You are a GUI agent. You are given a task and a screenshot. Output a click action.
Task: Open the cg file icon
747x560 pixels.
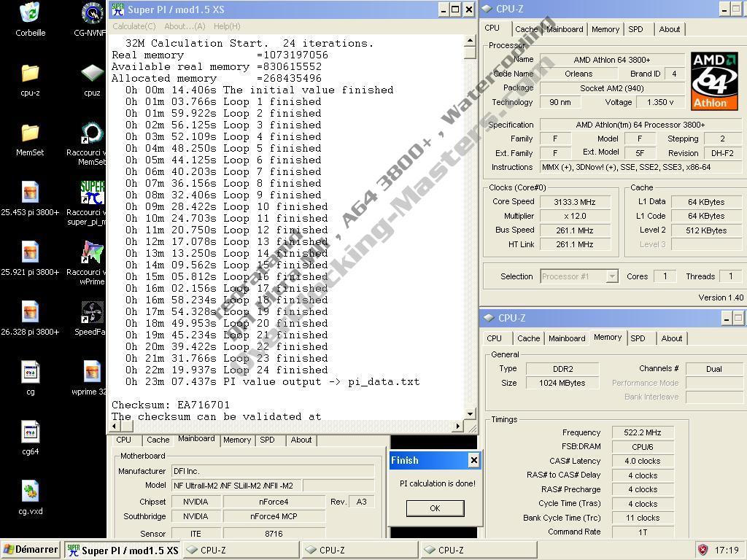click(x=30, y=372)
